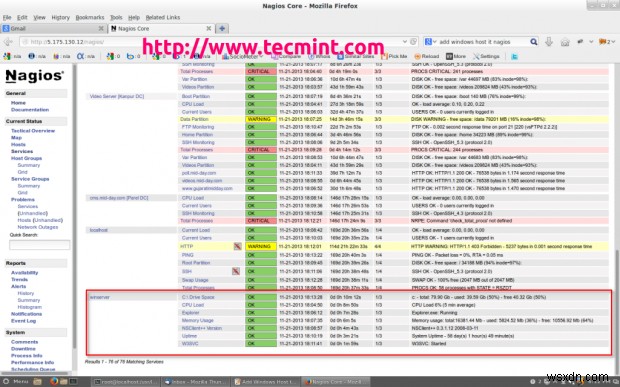Open the Edit menu
This screenshot has height=387, width=620.
coord(22,17)
